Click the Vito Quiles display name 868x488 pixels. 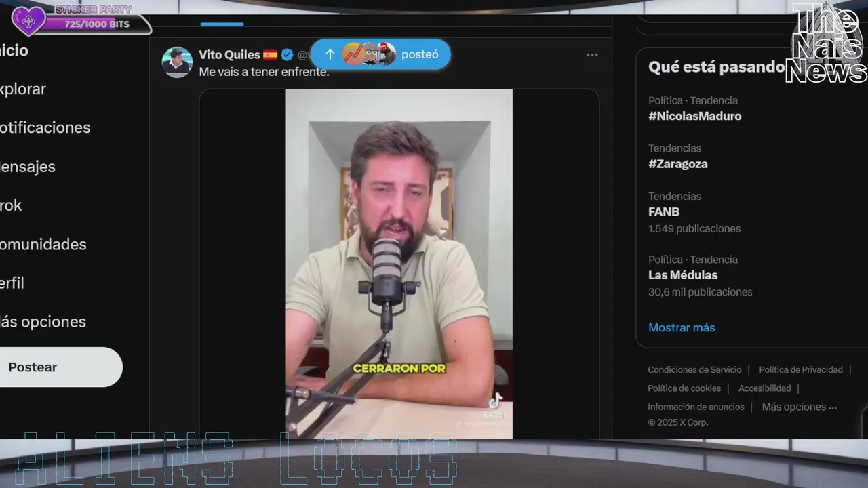(229, 55)
